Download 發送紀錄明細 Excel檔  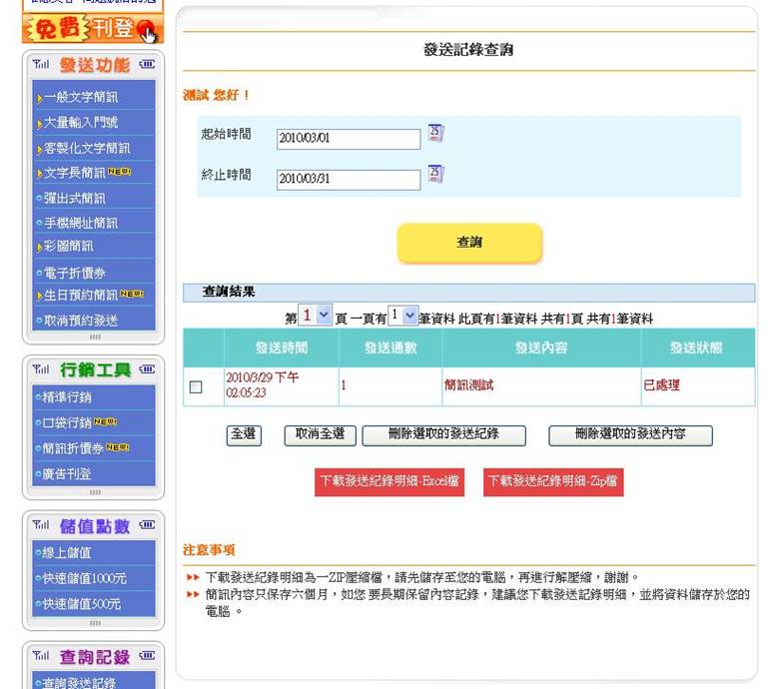pos(390,481)
